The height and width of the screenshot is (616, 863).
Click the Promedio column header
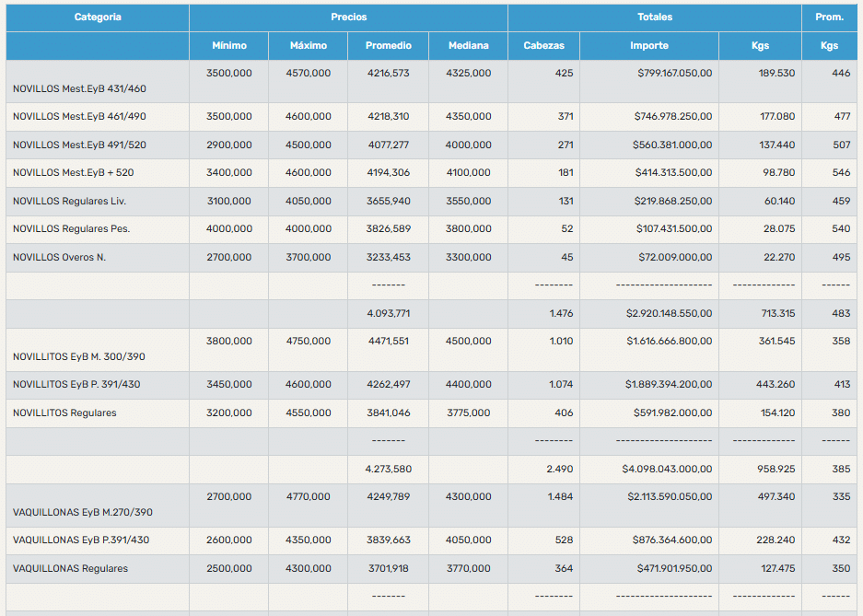(388, 46)
